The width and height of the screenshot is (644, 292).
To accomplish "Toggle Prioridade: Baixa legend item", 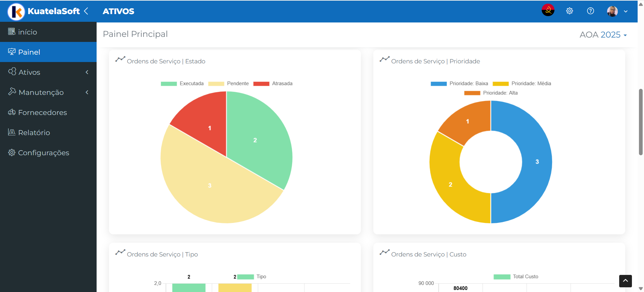I will (459, 83).
